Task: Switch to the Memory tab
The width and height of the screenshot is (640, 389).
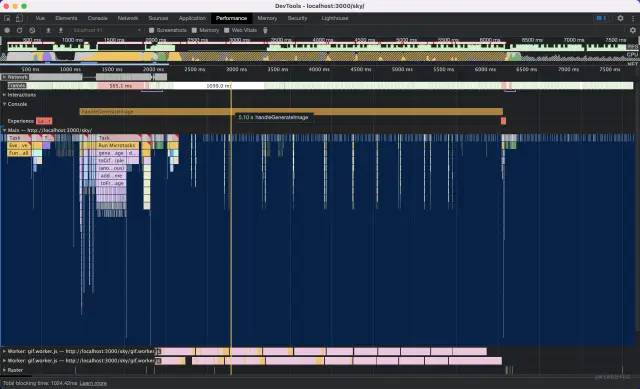Action: pyautogui.click(x=267, y=18)
